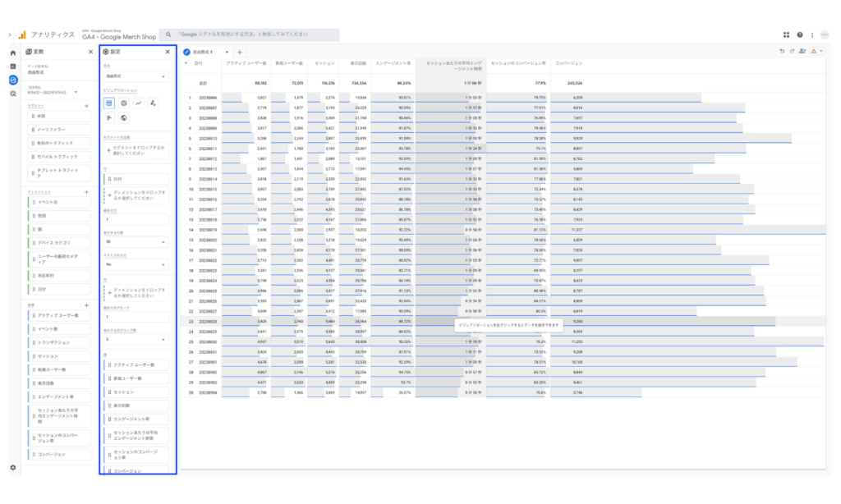Select the ノーリファラー segment chip

(59, 130)
